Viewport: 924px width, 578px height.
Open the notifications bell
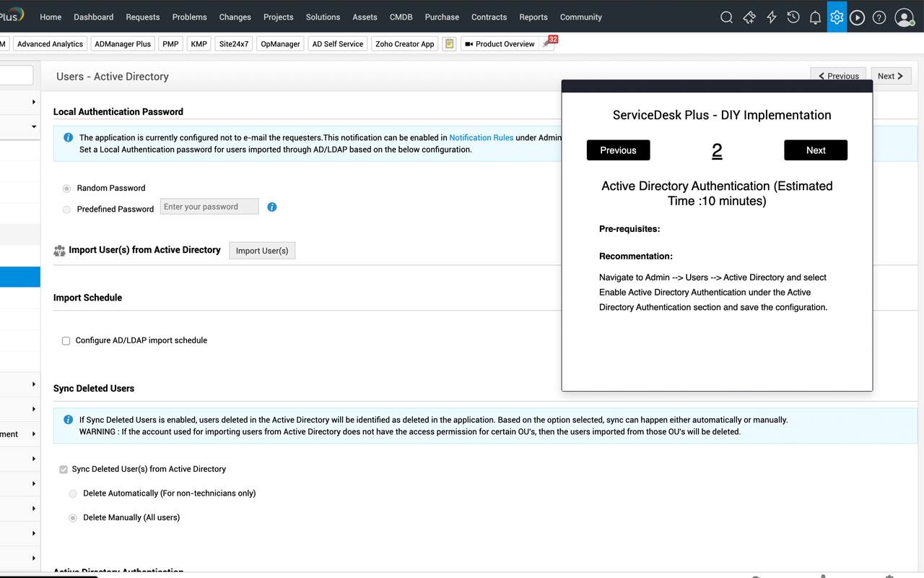pyautogui.click(x=815, y=17)
